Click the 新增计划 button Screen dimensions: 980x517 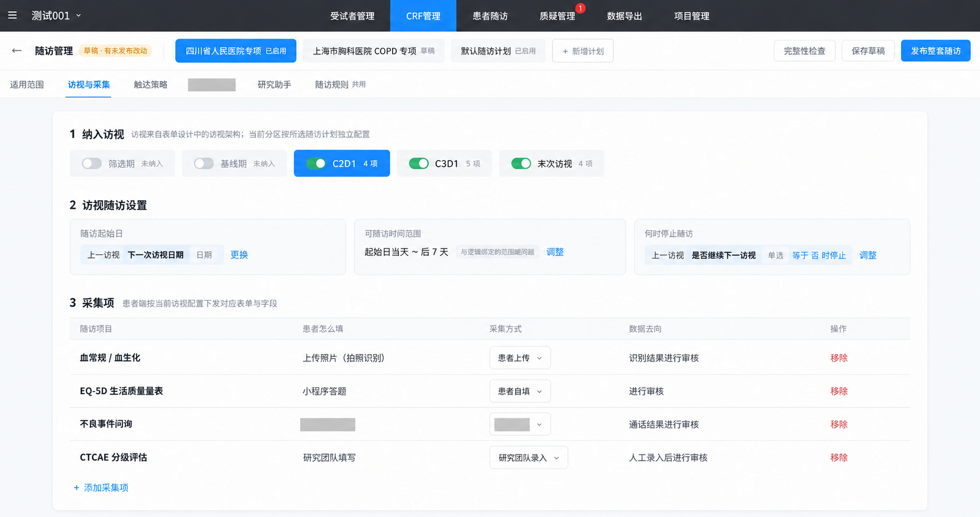[x=583, y=51]
